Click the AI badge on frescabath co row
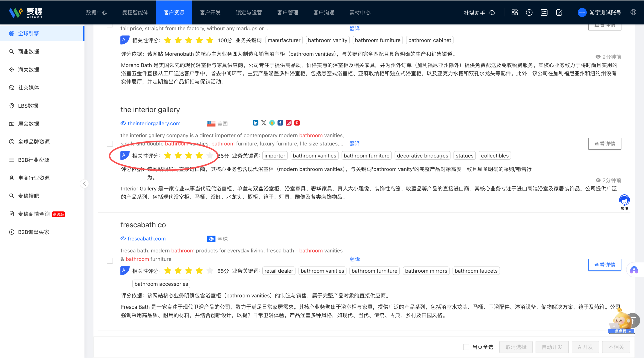The height and width of the screenshot is (358, 644). click(x=125, y=271)
